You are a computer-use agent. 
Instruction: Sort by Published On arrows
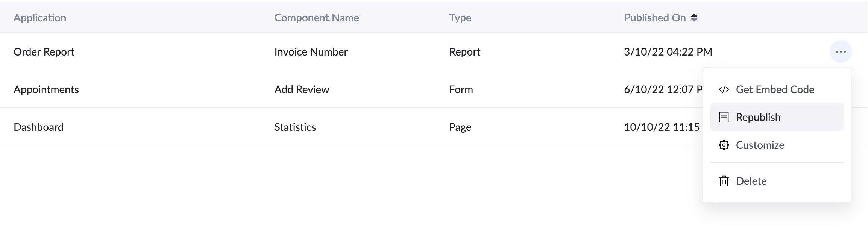(x=694, y=18)
